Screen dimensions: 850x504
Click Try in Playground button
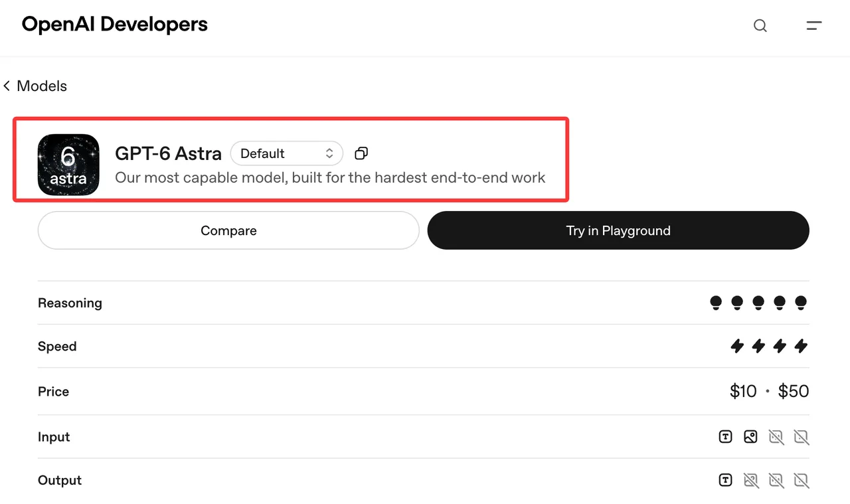[x=618, y=230]
